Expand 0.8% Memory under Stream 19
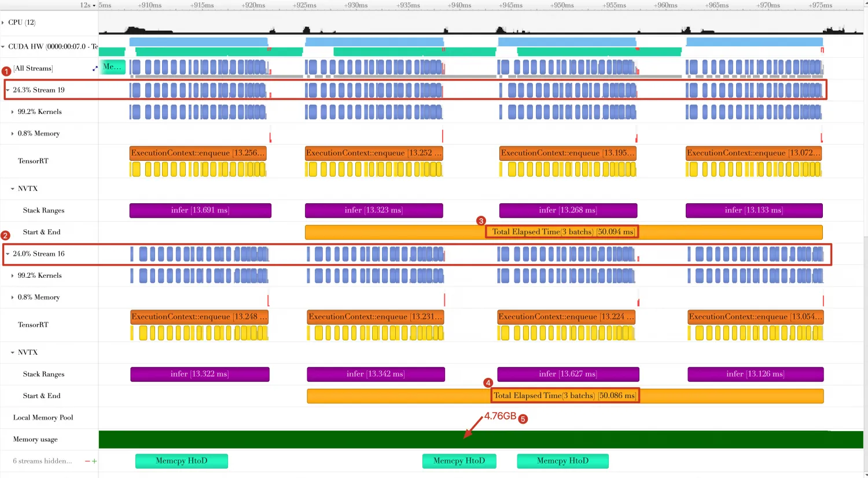This screenshot has height=478, width=868. click(x=12, y=134)
